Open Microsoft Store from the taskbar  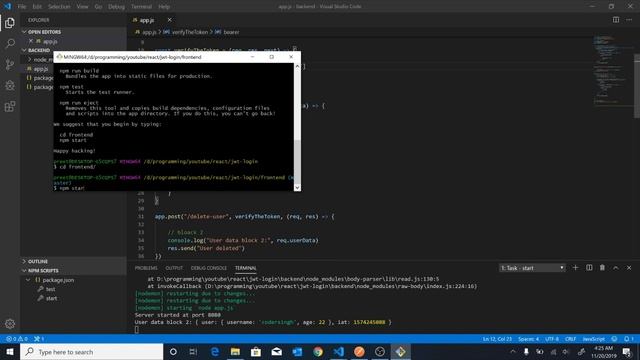click(x=256, y=351)
